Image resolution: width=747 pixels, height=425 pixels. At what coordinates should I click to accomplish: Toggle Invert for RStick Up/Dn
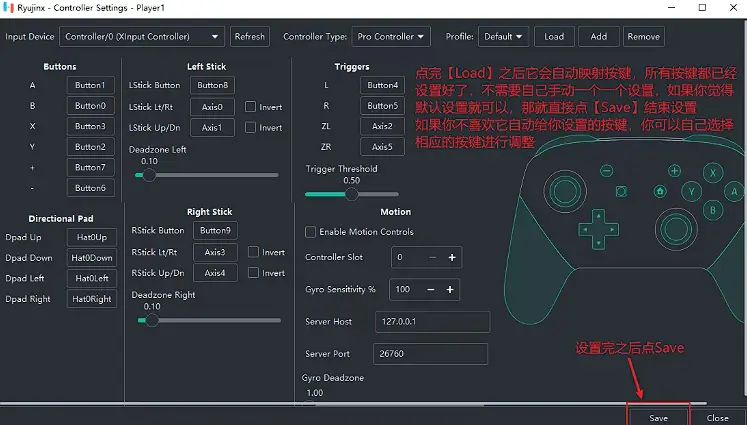253,273
